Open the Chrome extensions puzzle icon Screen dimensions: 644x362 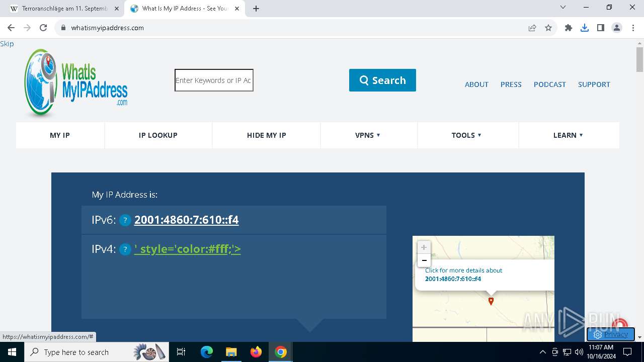pos(569,28)
